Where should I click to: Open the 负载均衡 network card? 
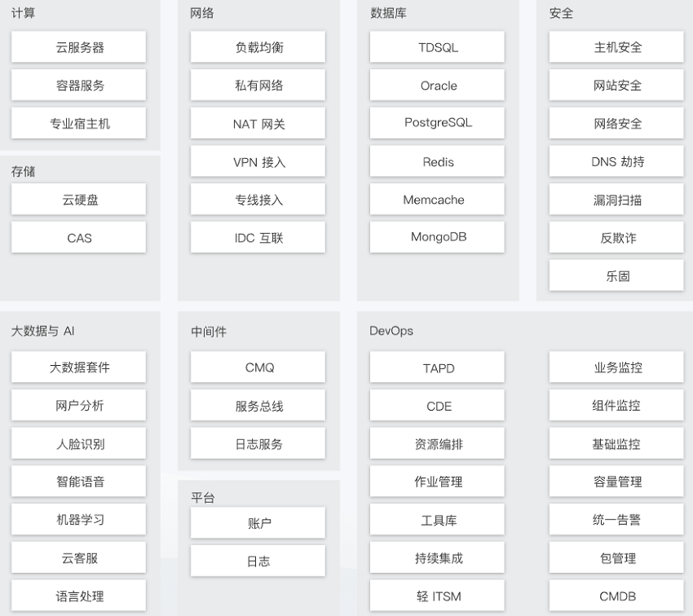(x=258, y=46)
